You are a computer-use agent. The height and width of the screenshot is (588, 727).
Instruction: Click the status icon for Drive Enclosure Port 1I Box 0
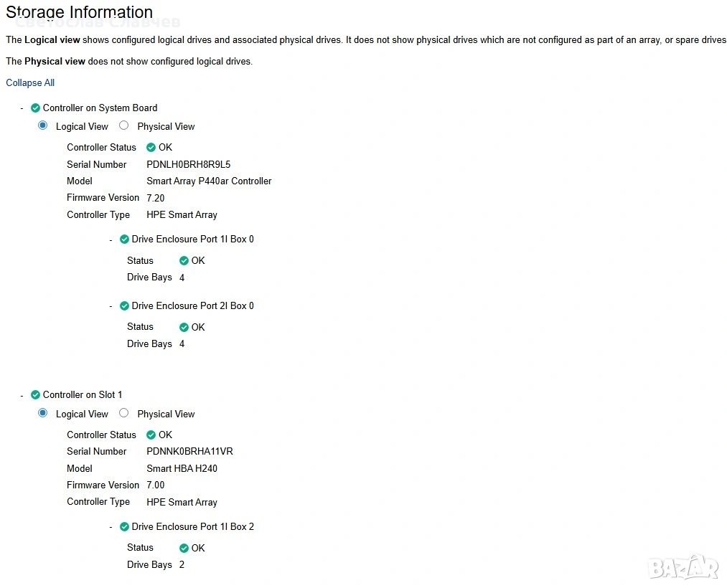[124, 240]
